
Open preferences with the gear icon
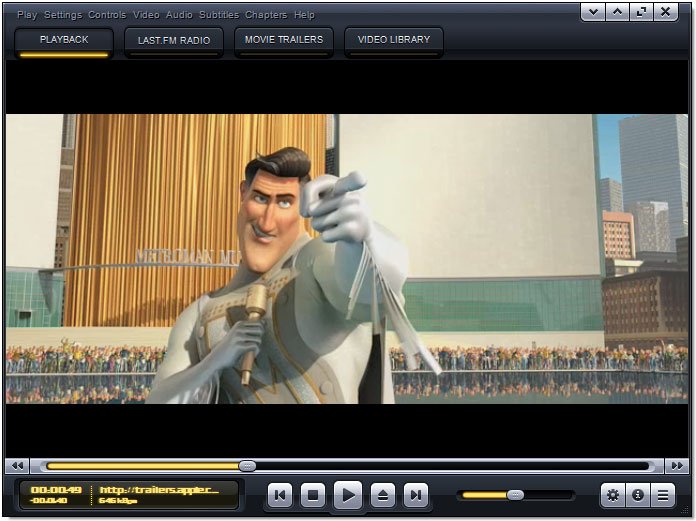coord(613,495)
